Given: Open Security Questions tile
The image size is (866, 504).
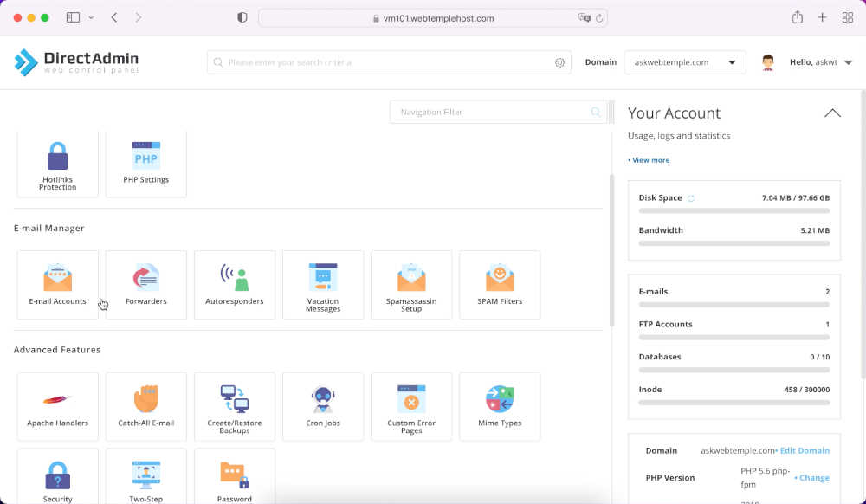Looking at the screenshot, I should coord(57,477).
